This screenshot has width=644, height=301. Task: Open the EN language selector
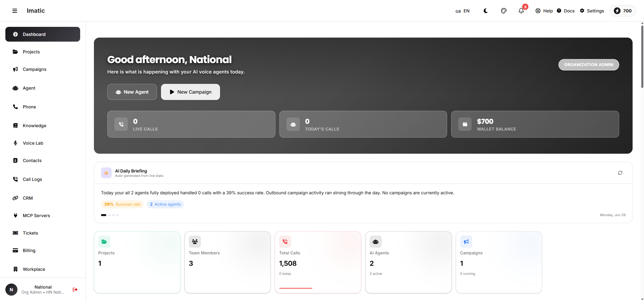pyautogui.click(x=463, y=11)
